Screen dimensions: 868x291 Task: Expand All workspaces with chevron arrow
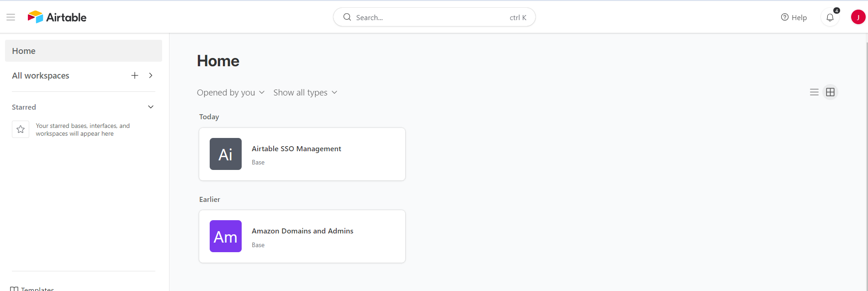(151, 75)
